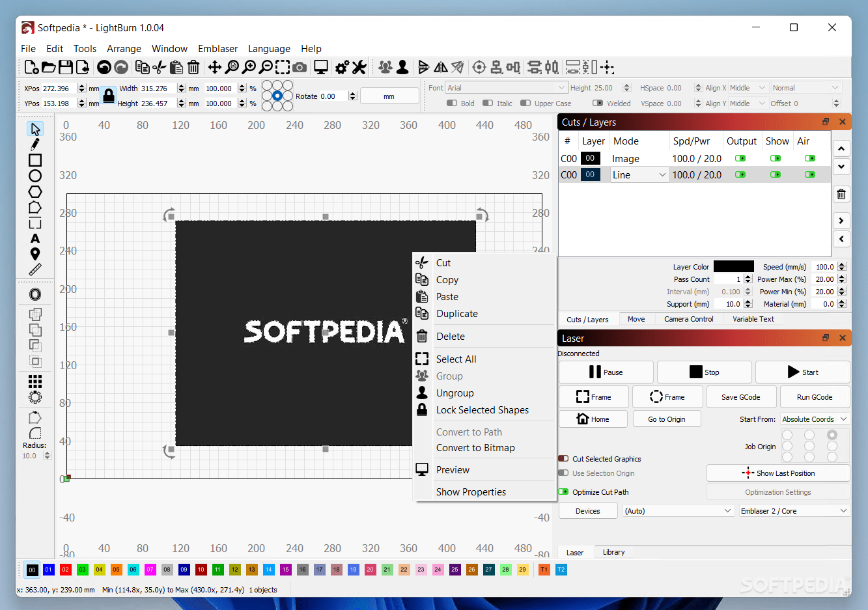Pick the Edit Text tool
Screen dimensions: 868x610
coord(35,238)
